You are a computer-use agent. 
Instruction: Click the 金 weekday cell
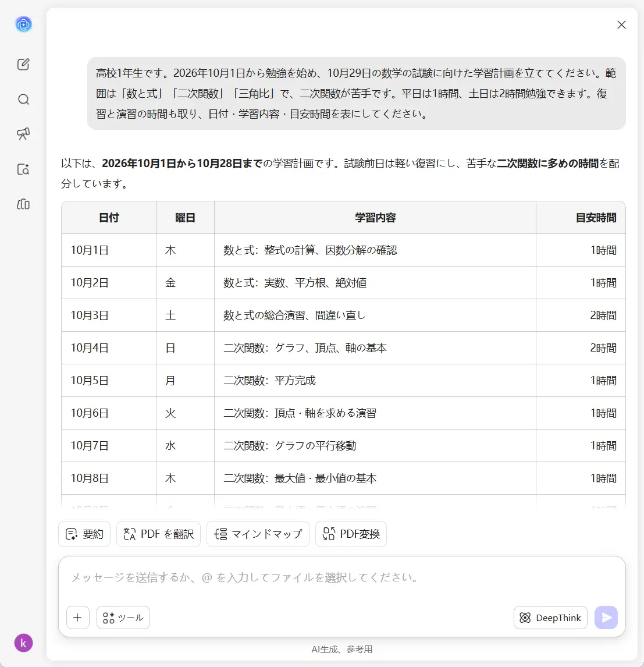(186, 283)
